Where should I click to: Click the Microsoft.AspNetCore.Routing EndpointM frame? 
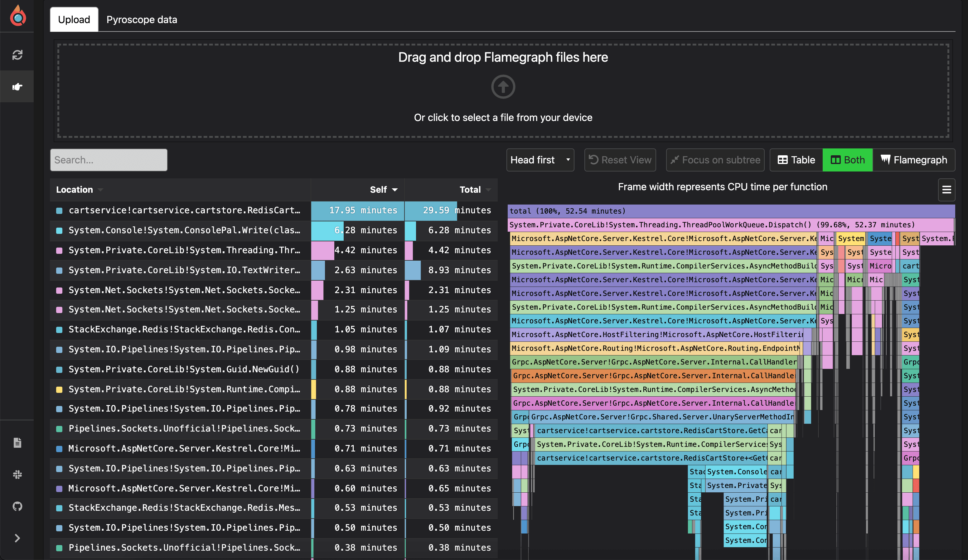pyautogui.click(x=655, y=348)
